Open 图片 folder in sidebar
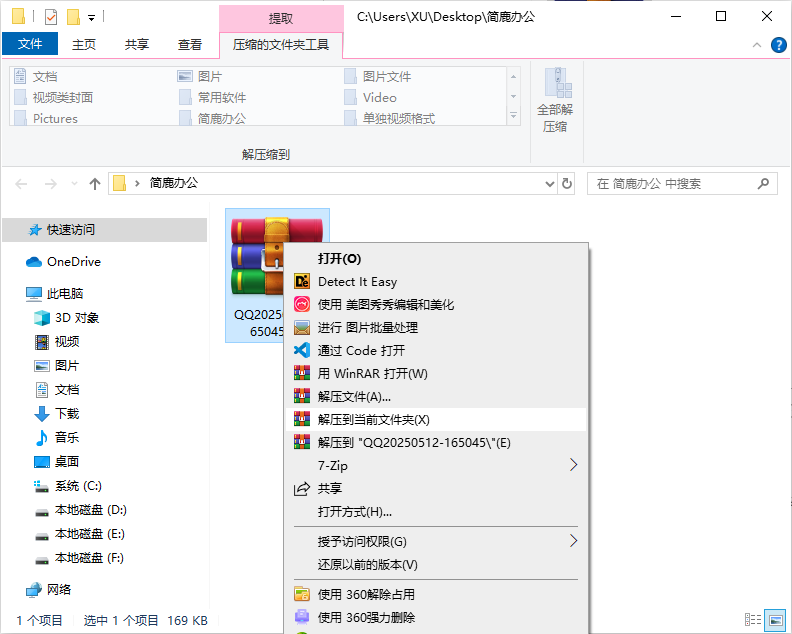This screenshot has width=792, height=634. coord(57,366)
